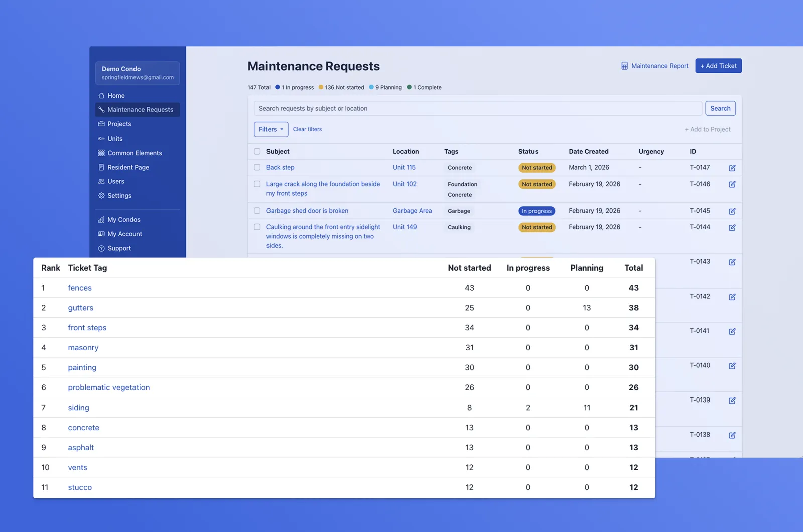Viewport: 803px width, 532px height.
Task: Open the problematic vegetation tag
Action: [x=109, y=387]
